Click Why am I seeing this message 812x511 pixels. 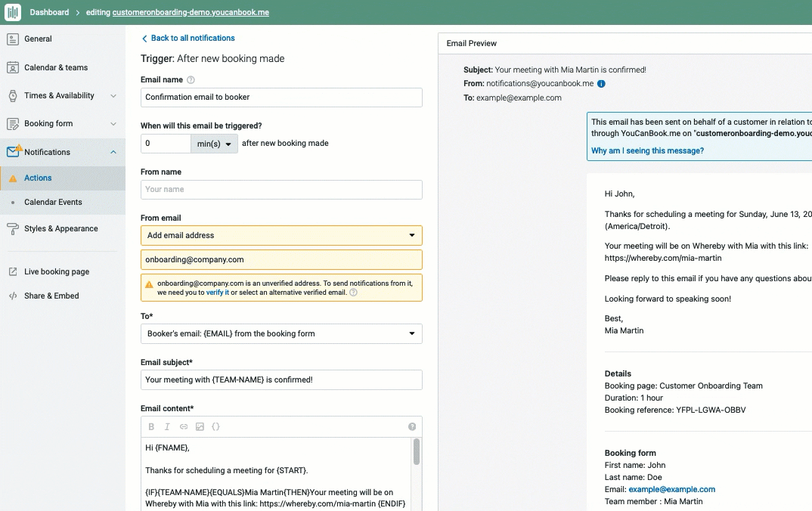[x=647, y=150]
